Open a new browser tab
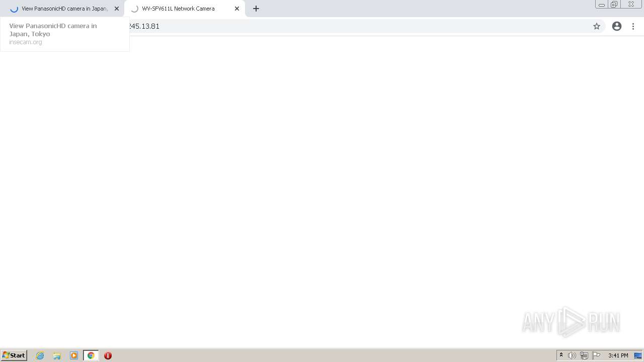Viewport: 644px width, 362px height. click(256, 9)
